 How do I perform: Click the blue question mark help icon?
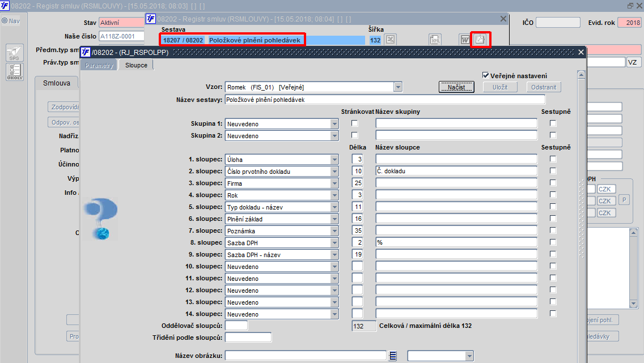point(101,219)
